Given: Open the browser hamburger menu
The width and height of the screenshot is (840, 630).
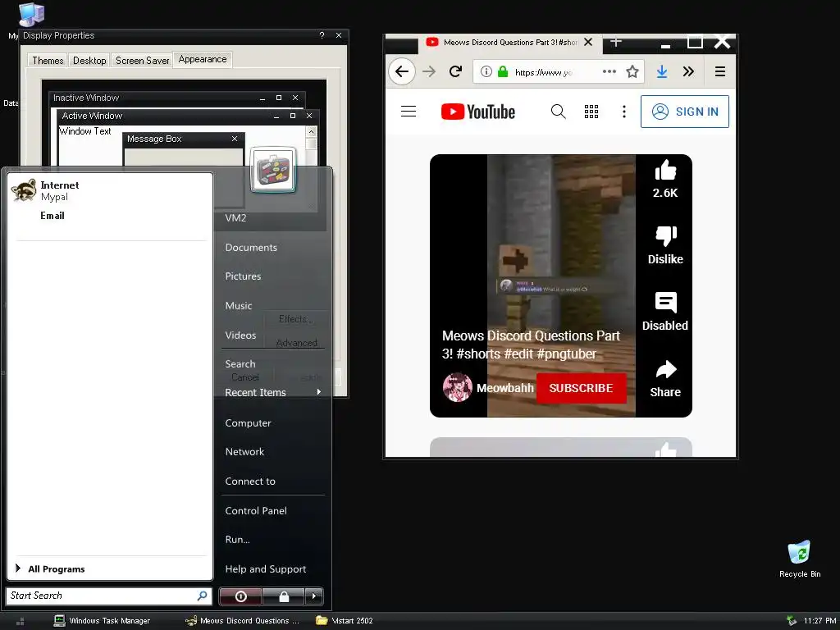Looking at the screenshot, I should click(x=720, y=72).
